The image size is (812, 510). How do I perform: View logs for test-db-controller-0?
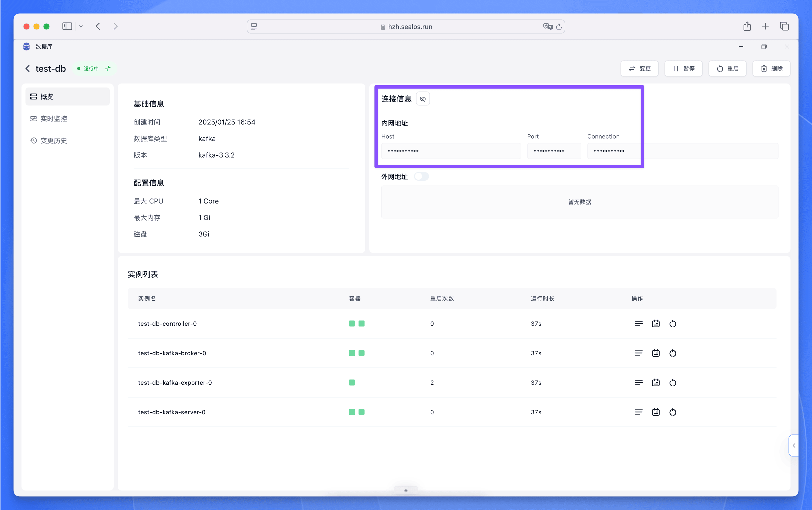coord(638,324)
